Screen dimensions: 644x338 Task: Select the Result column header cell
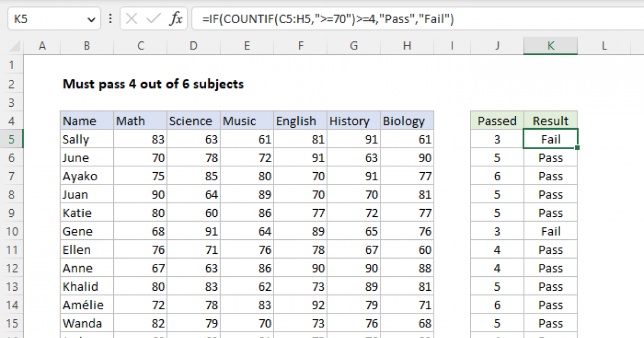click(551, 120)
